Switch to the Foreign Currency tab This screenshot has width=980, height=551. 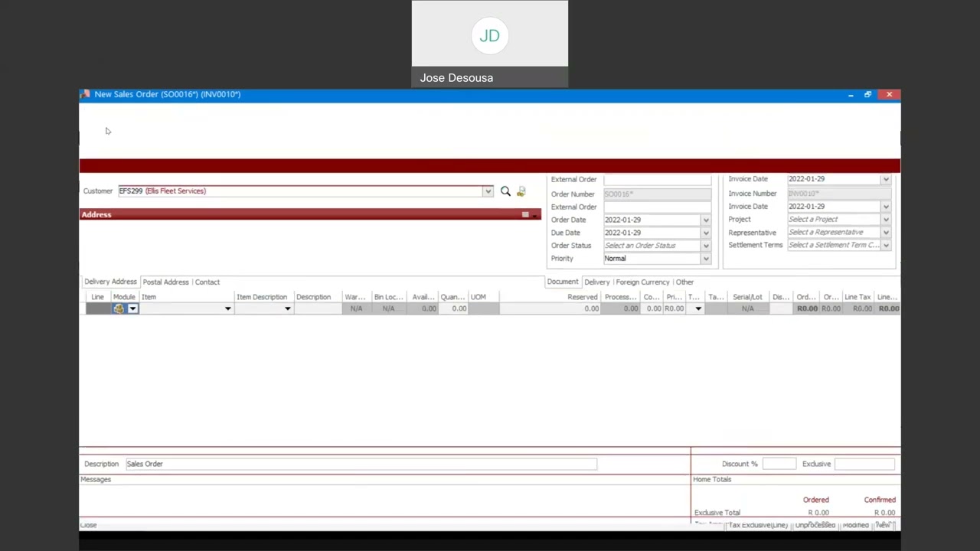(642, 282)
